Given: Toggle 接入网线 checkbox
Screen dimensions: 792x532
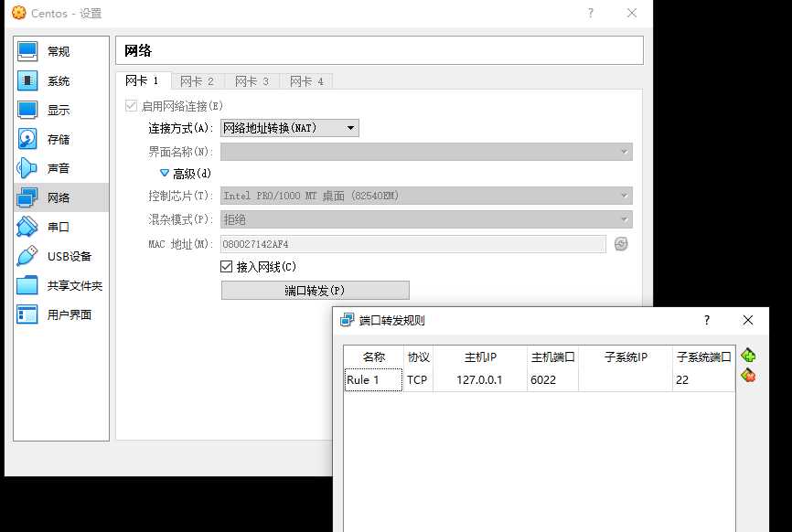Looking at the screenshot, I should 226,267.
